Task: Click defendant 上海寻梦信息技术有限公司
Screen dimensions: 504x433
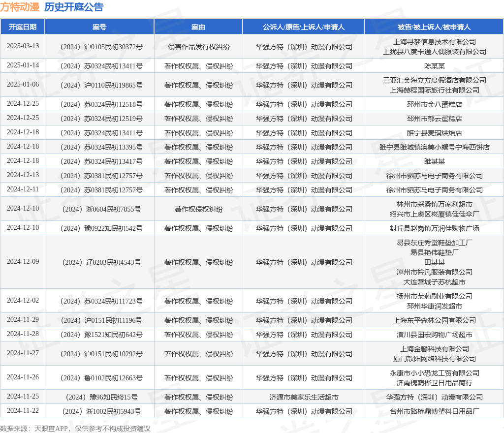Action: [x=435, y=42]
